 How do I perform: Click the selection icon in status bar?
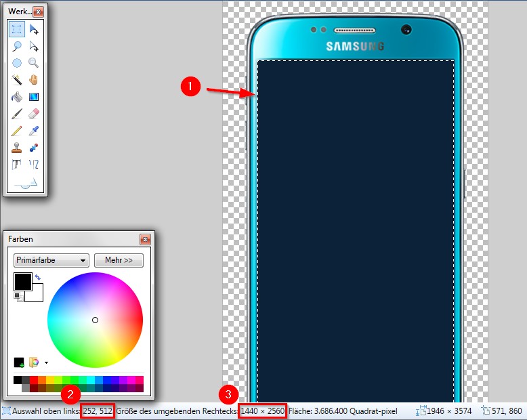[x=6, y=411]
